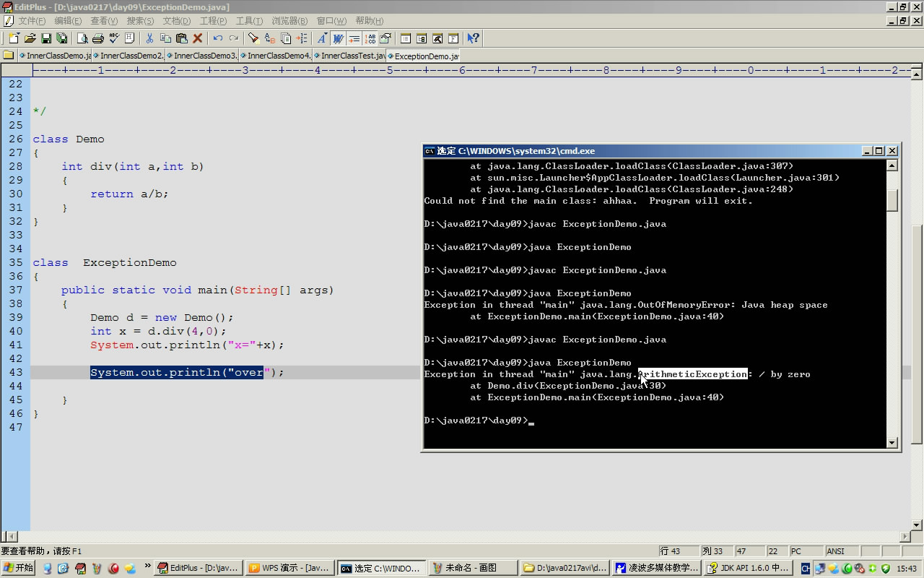Click the Redo arrow icon
The width and height of the screenshot is (924, 578).
click(234, 38)
